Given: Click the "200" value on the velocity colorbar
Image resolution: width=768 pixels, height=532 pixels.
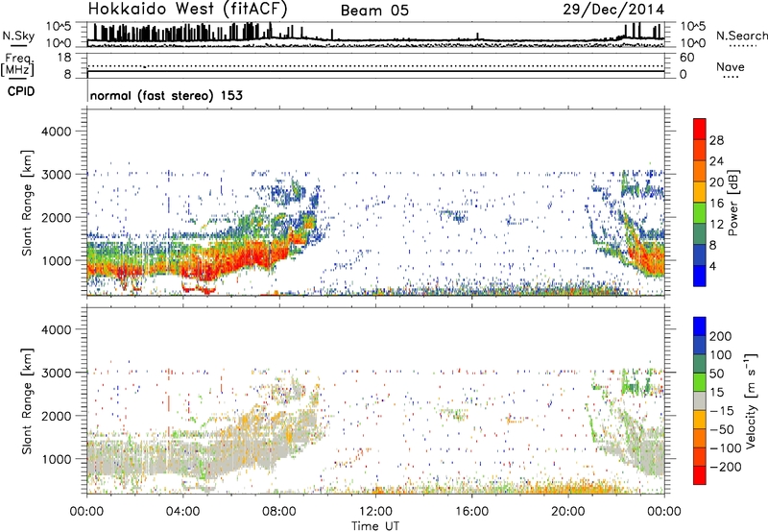Looking at the screenshot, I should (x=721, y=336).
